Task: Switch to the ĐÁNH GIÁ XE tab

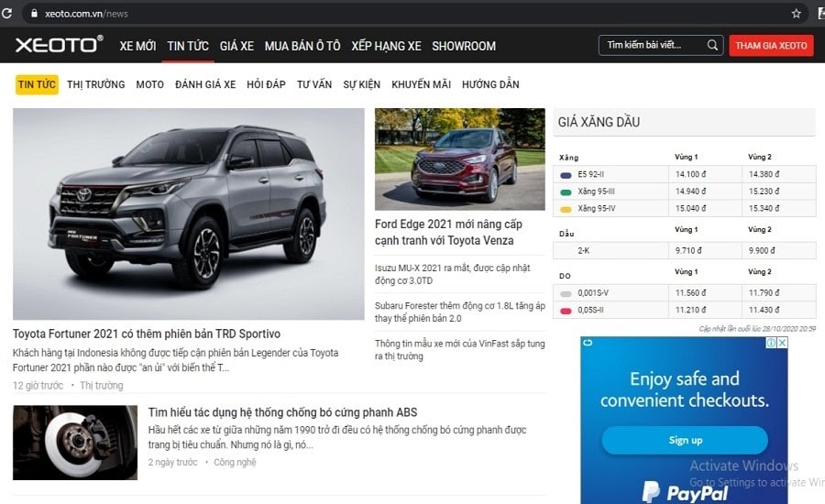Action: click(x=205, y=84)
